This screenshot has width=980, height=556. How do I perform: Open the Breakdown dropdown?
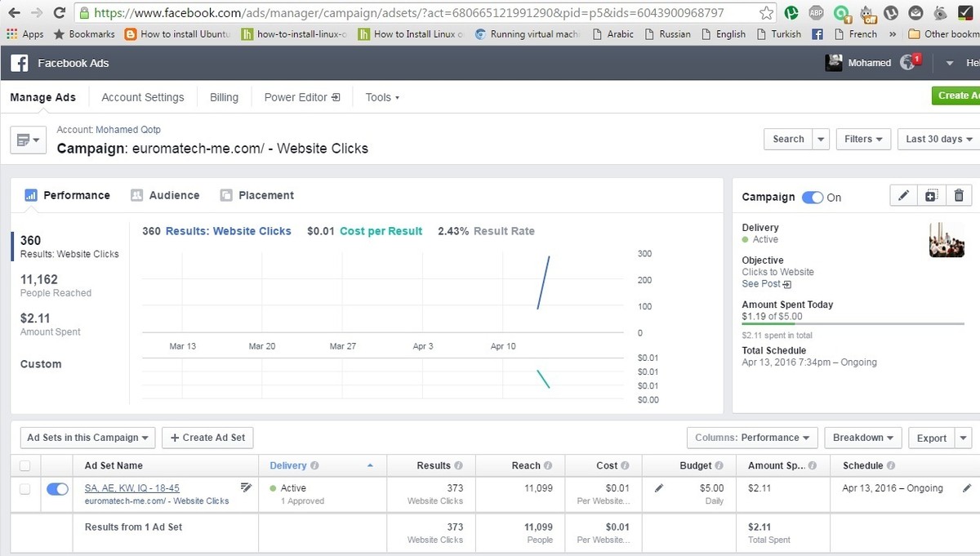point(862,438)
